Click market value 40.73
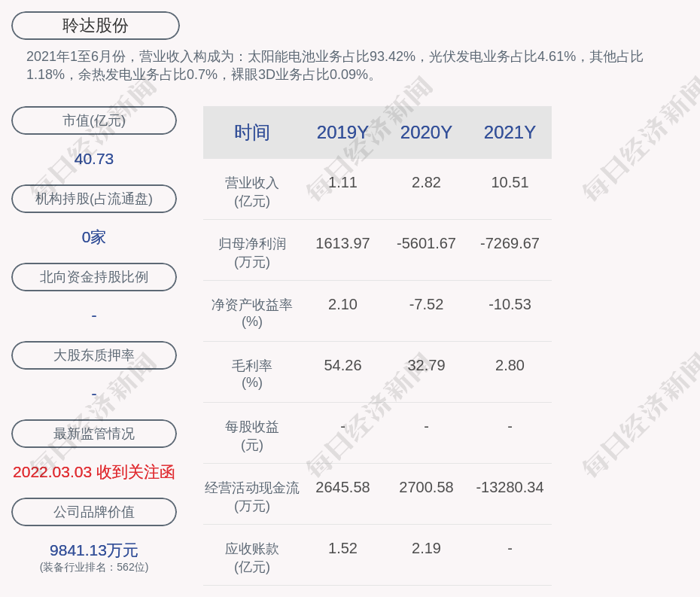Screen dimensions: 700x597 coord(94,159)
